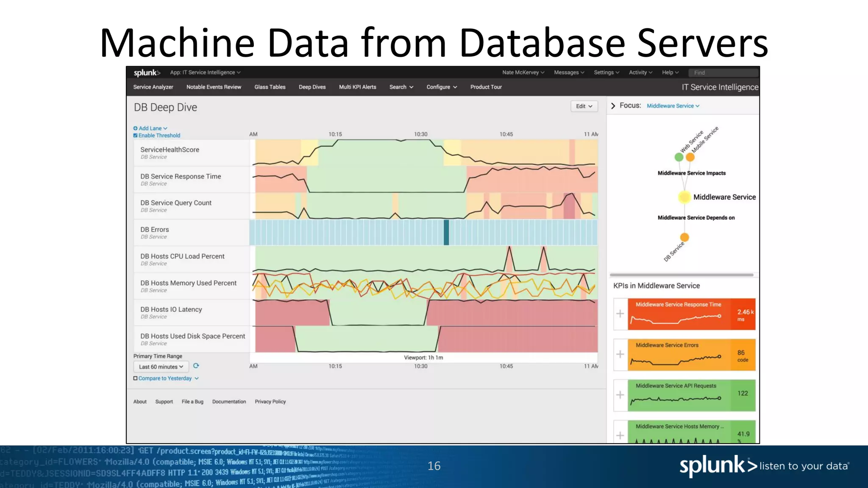Select the green Web Service node

(679, 157)
